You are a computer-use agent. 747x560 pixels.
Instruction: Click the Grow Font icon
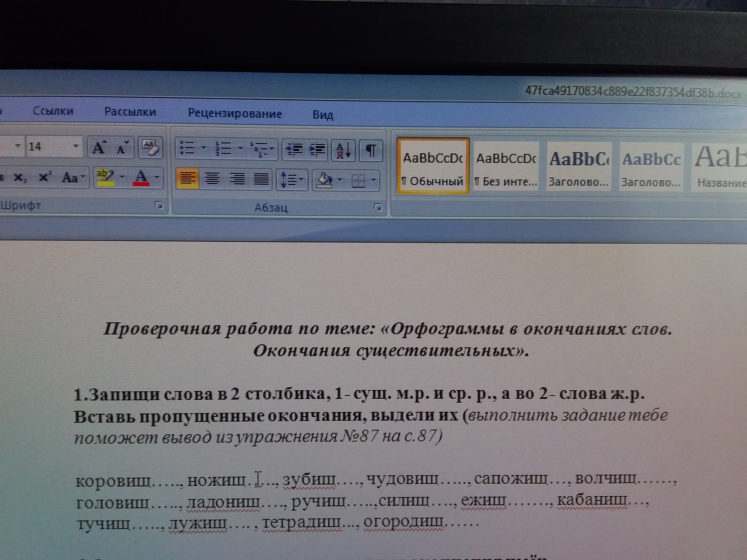pyautogui.click(x=99, y=148)
